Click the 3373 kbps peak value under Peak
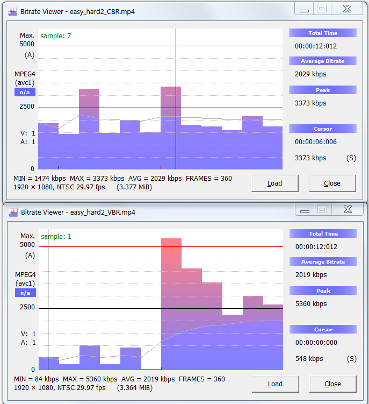Screen dimensions: 369x404 point(310,103)
